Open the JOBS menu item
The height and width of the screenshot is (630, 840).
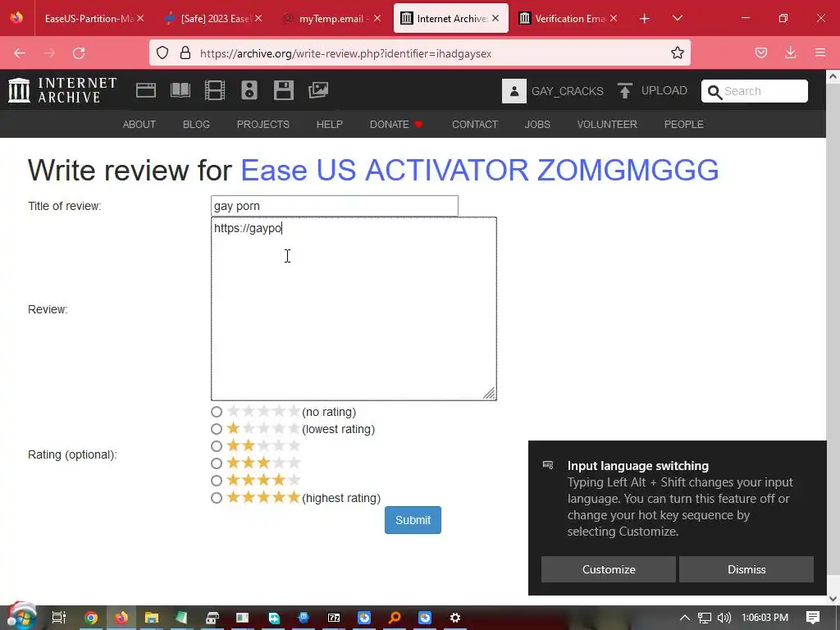[x=537, y=125]
